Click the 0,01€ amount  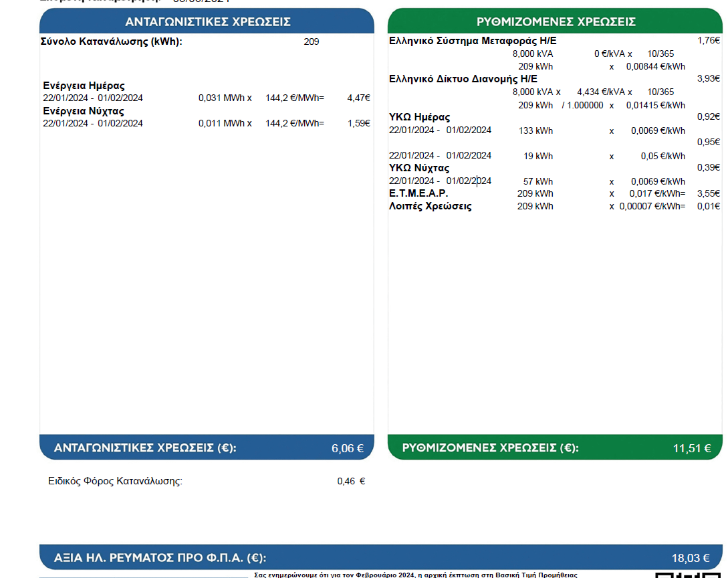[x=709, y=206]
